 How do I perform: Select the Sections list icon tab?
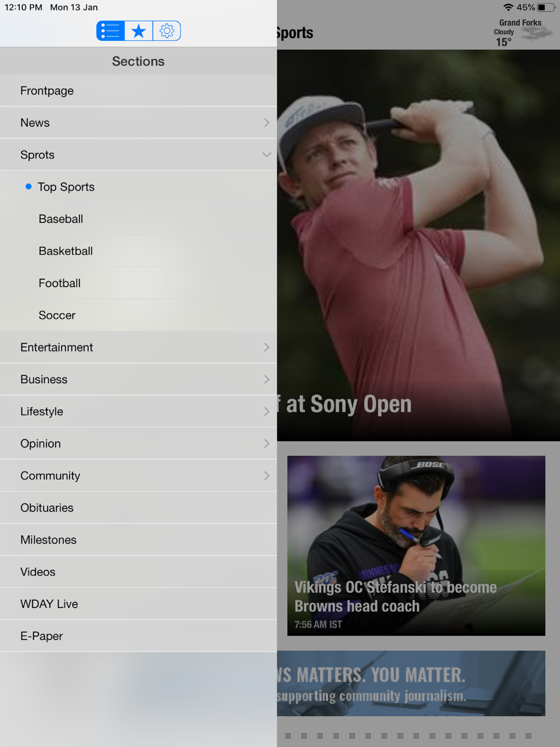110,31
